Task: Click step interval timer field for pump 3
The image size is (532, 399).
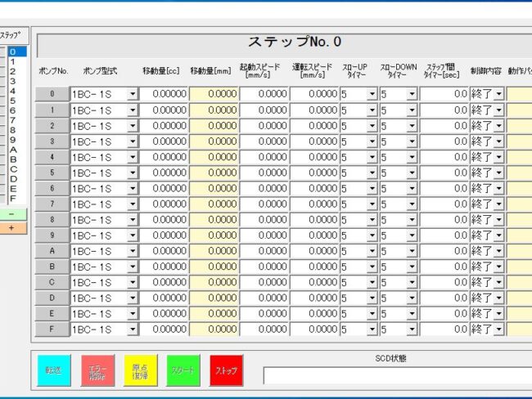Action: click(x=444, y=141)
